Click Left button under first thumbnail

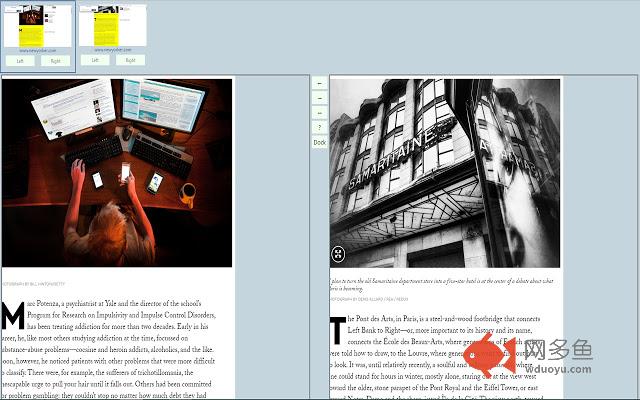pyautogui.click(x=19, y=61)
